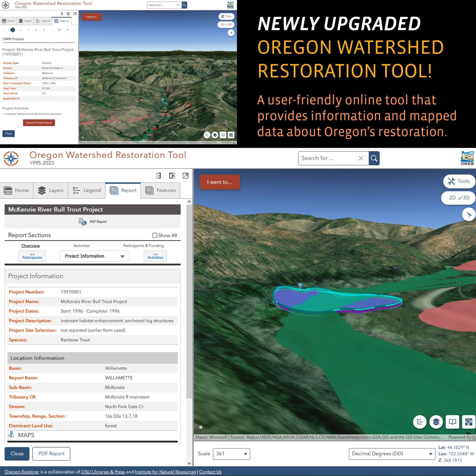476x476 pixels.
Task: Jump to the Activities report section link
Action: coord(81,246)
